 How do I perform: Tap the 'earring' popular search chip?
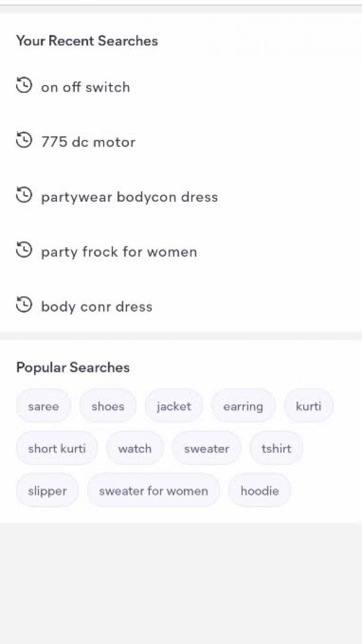(x=243, y=406)
